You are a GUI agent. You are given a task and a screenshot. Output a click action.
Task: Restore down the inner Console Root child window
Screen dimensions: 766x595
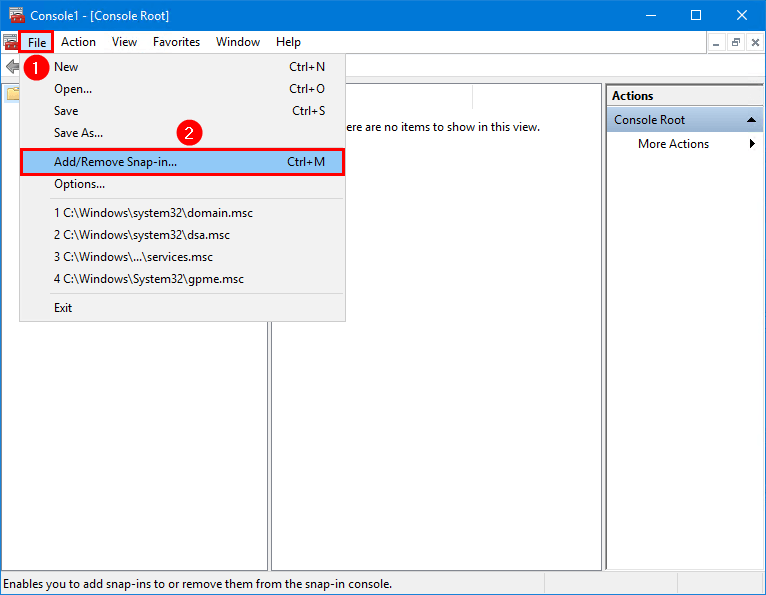click(x=735, y=43)
